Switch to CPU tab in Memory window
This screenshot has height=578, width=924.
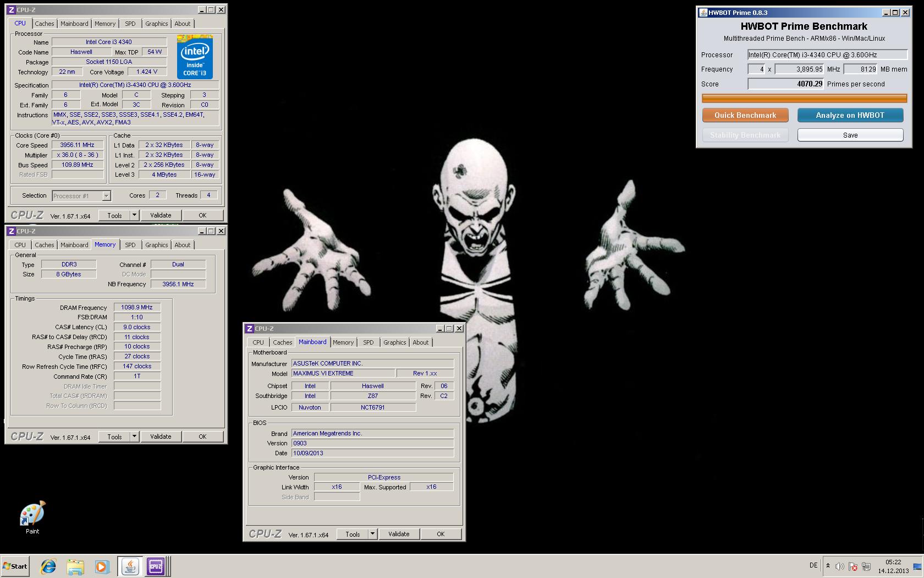(20, 245)
